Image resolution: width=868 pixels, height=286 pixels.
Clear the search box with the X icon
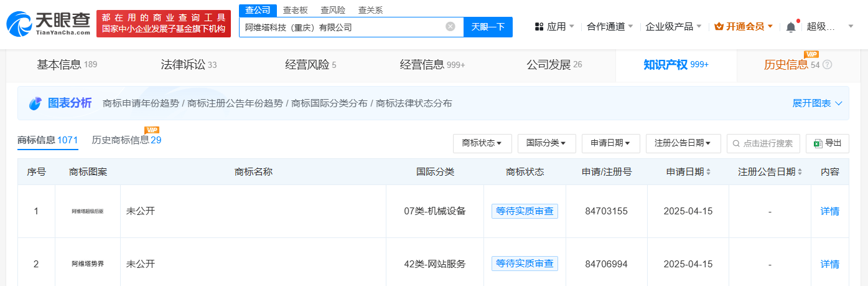point(450,27)
